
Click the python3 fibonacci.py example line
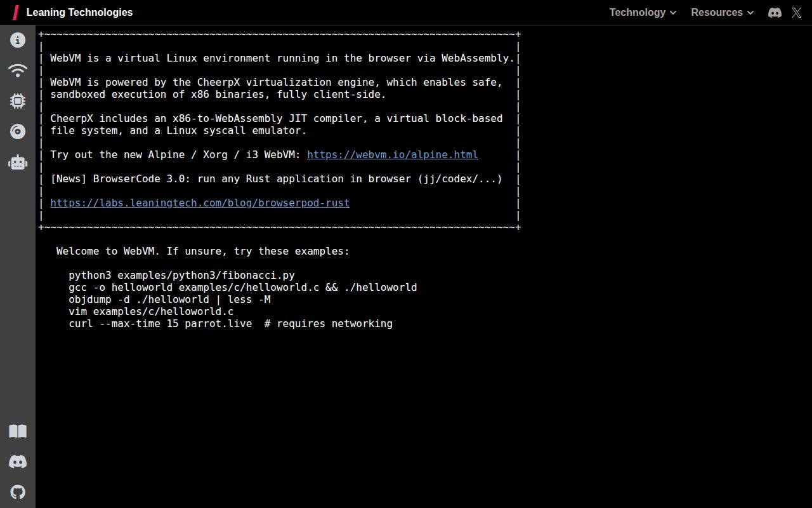coord(181,275)
